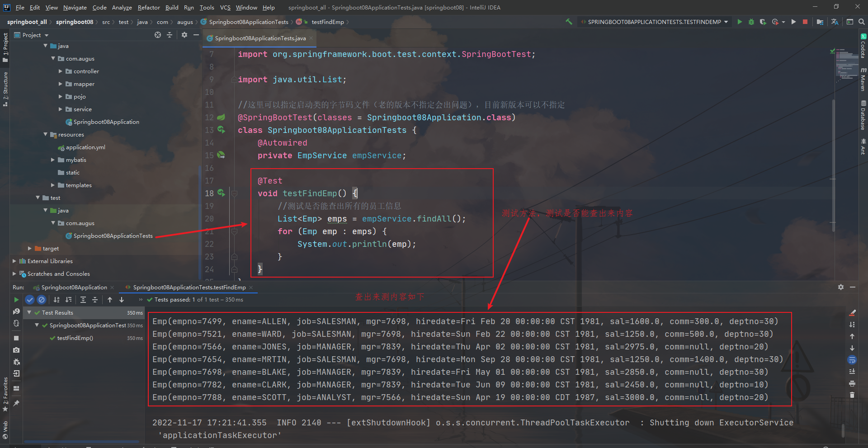
Task: Go to next failed test arrow
Action: point(122,300)
